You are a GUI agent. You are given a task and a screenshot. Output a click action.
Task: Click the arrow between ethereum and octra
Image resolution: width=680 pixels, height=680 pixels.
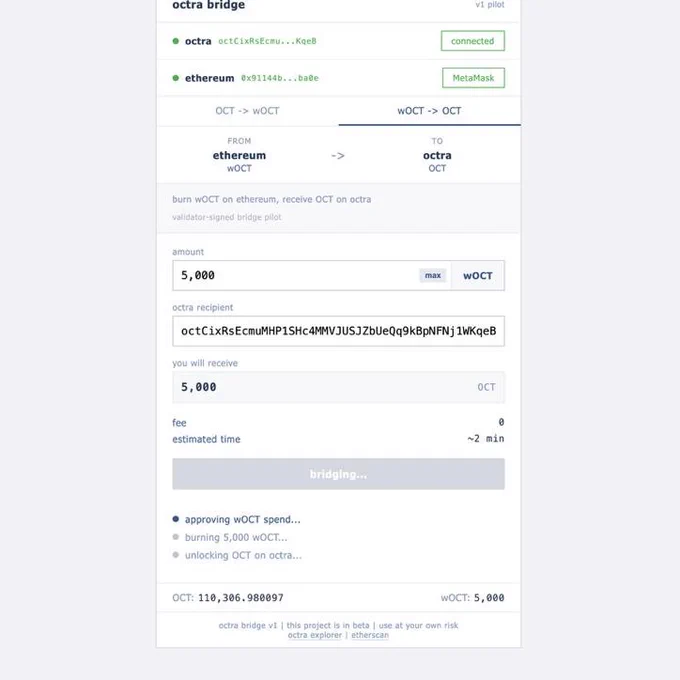coord(338,156)
